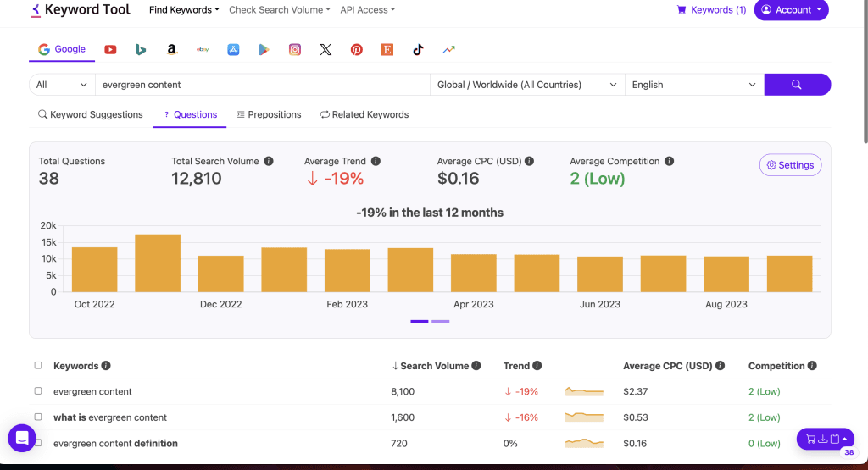The width and height of the screenshot is (868, 470).
Task: Click the Average CPC info icon in summary
Action: 529,161
